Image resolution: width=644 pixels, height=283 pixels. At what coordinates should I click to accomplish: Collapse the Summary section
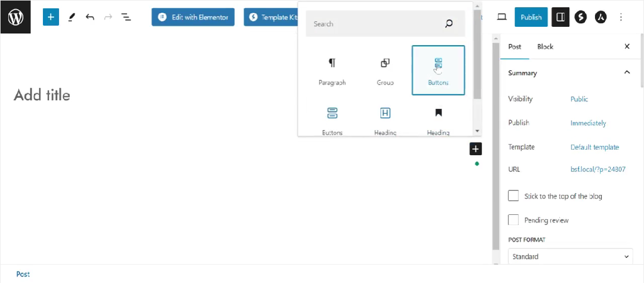coord(627,73)
